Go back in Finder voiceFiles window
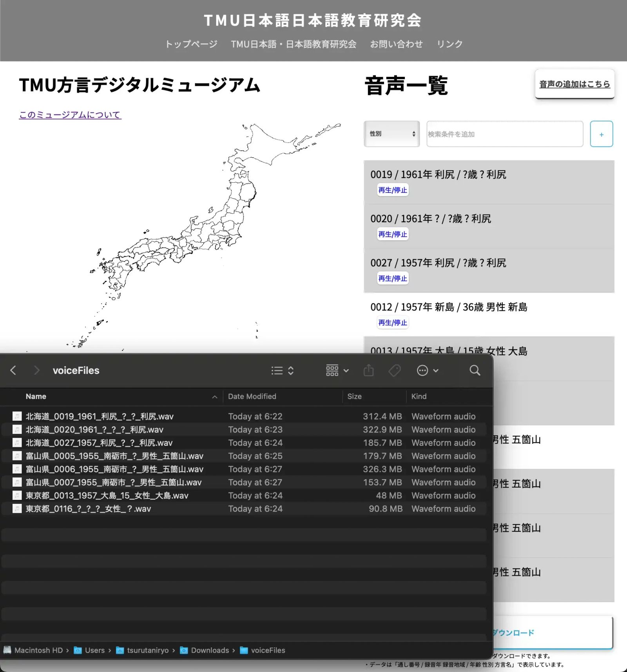The image size is (627, 672). click(x=13, y=371)
